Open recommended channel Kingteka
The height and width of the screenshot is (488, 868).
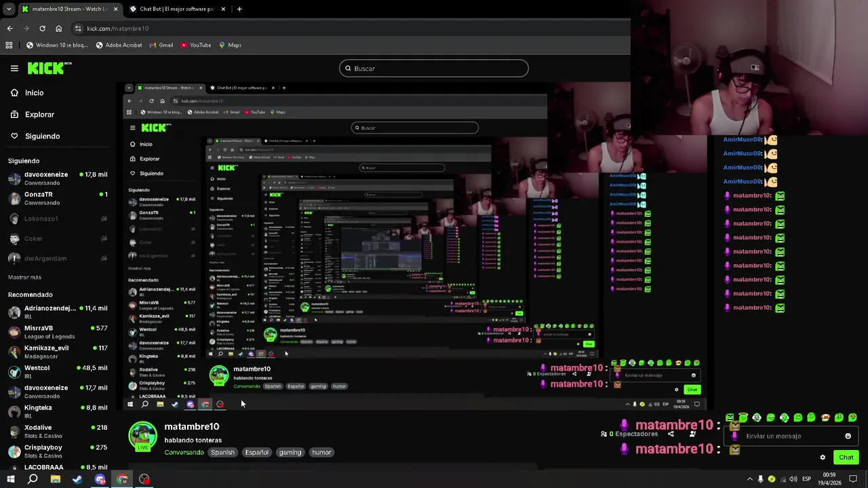(58, 411)
